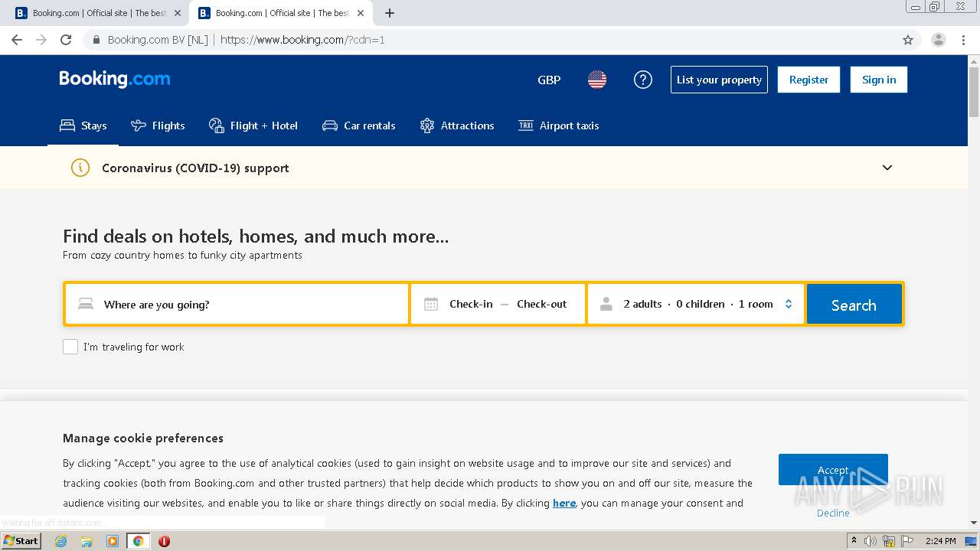View site security lock icon
This screenshot has width=980, height=551.
[96, 40]
